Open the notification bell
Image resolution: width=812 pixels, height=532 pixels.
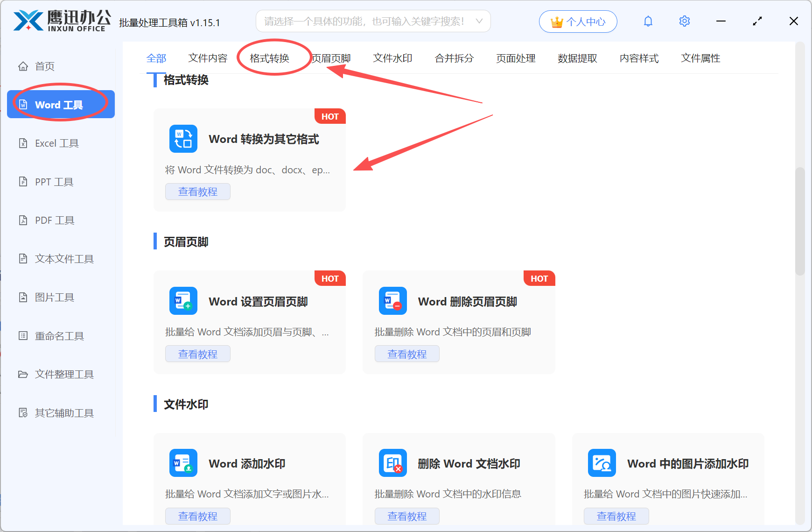tap(648, 21)
